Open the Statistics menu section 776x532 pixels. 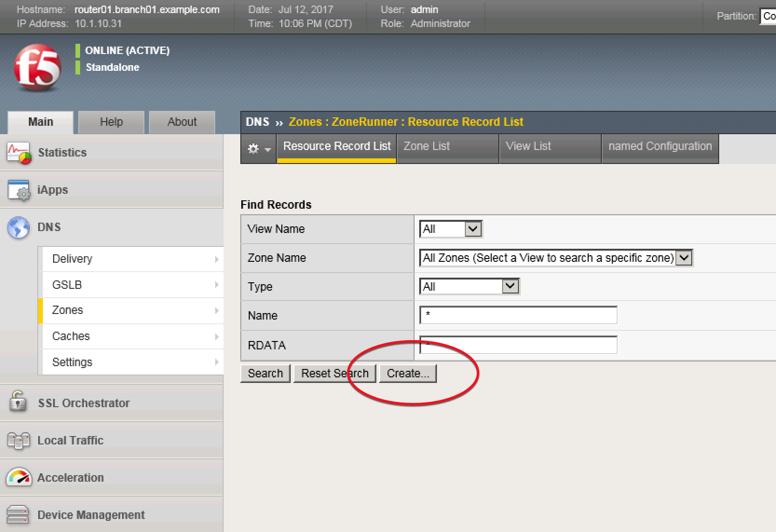coord(112,153)
